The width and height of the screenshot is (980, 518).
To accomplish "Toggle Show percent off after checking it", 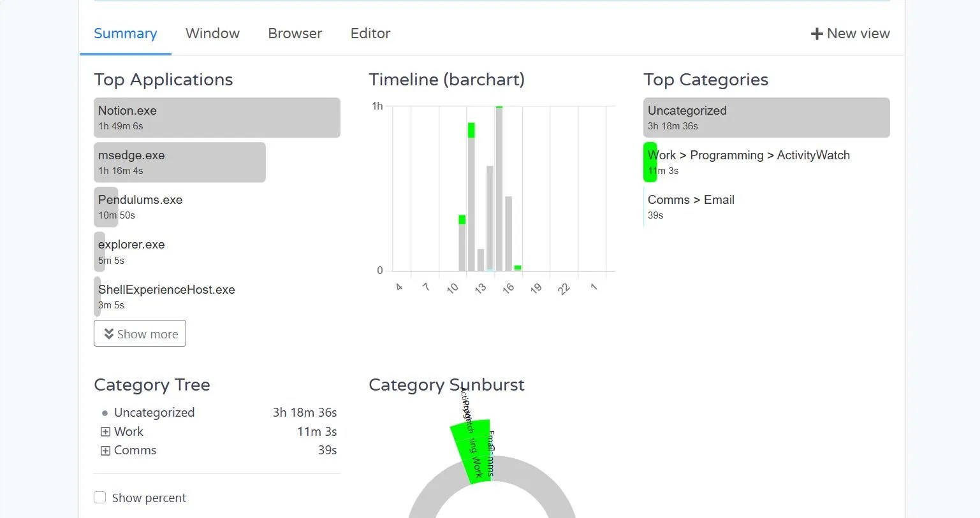I will click(99, 497).
